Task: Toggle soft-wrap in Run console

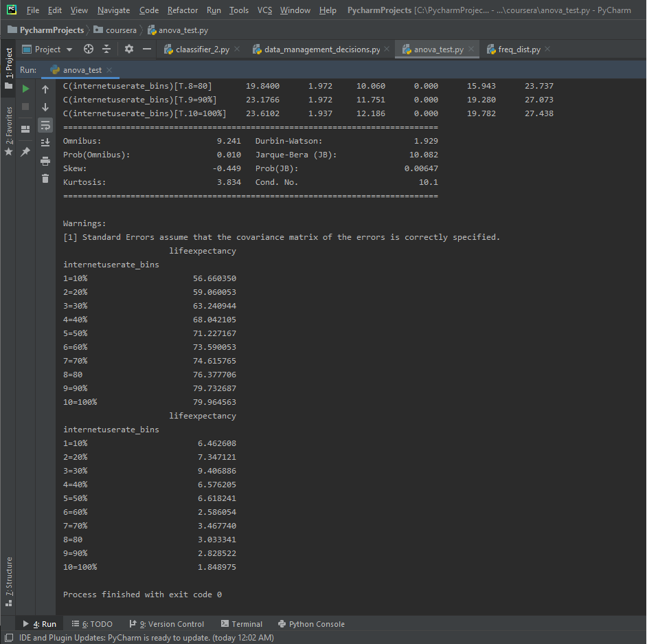Action: tap(45, 124)
